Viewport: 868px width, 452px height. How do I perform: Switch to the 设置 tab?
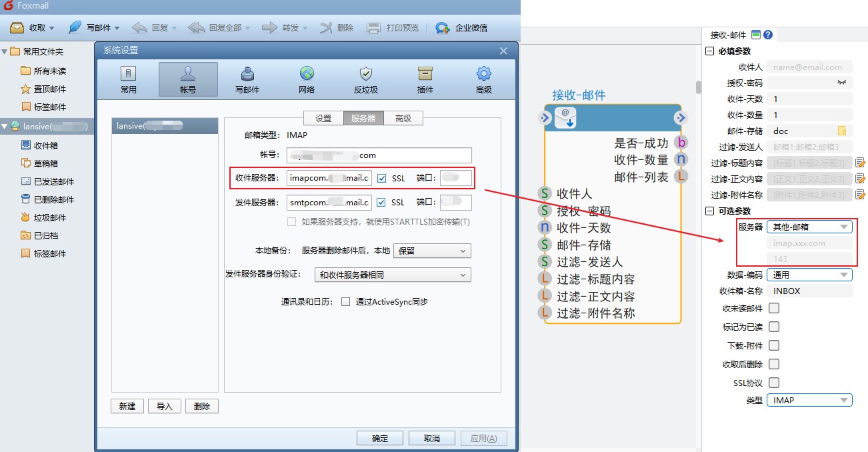click(323, 118)
